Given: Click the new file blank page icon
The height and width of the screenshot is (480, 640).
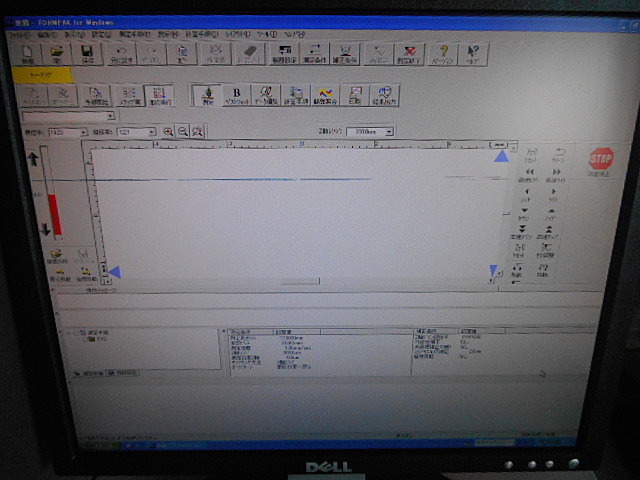Looking at the screenshot, I should pyautogui.click(x=27, y=54).
